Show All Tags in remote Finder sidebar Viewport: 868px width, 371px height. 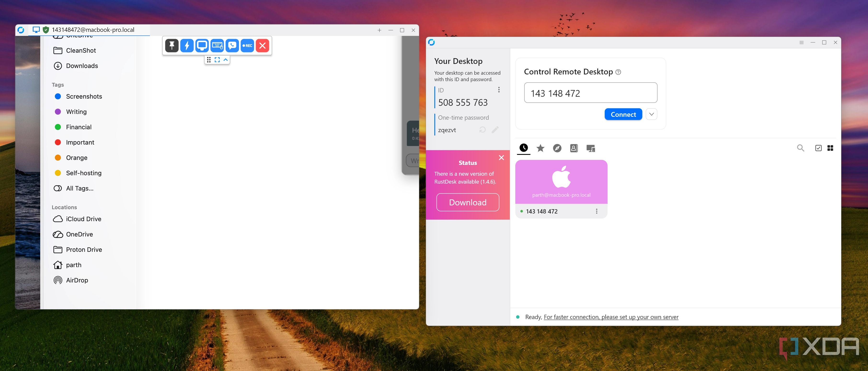pos(74,188)
